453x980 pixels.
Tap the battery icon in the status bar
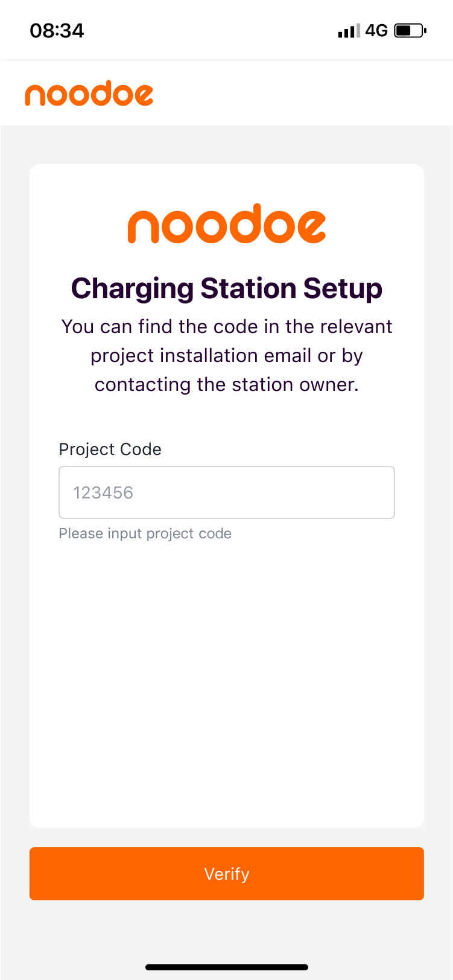[x=410, y=31]
